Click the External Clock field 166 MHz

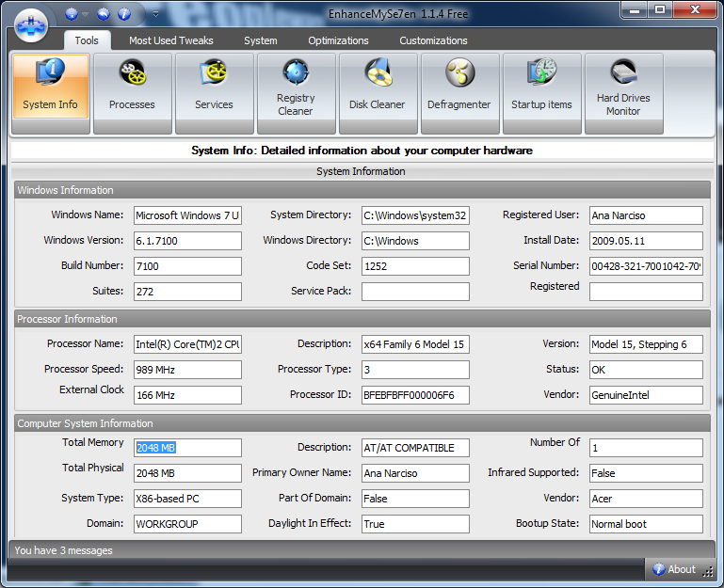point(187,395)
